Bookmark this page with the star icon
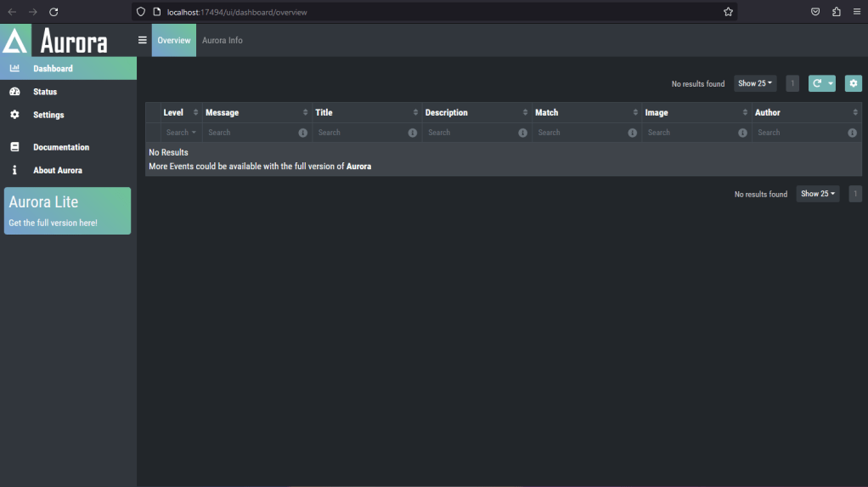Viewport: 868px width, 487px height. click(728, 12)
